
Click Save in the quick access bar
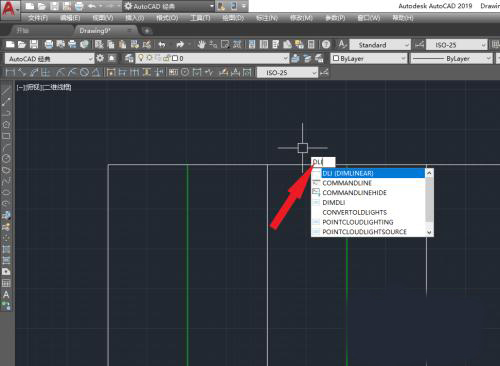tap(54, 6)
